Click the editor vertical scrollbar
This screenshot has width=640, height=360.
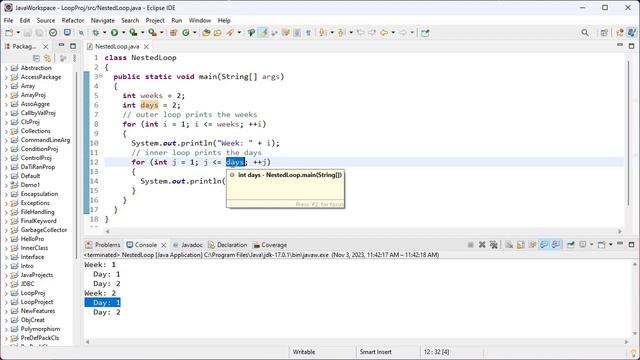(x=629, y=133)
